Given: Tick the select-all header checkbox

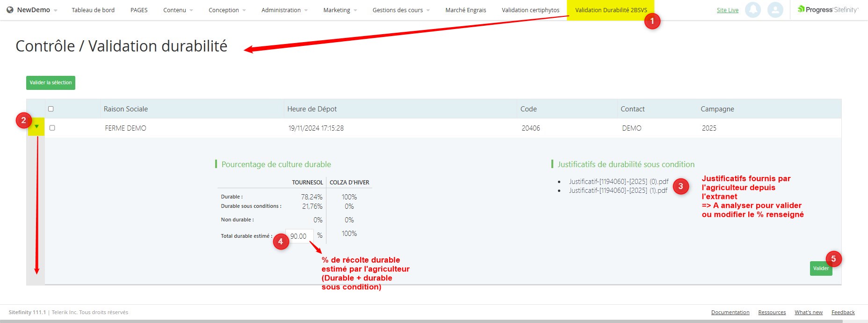Looking at the screenshot, I should point(51,109).
